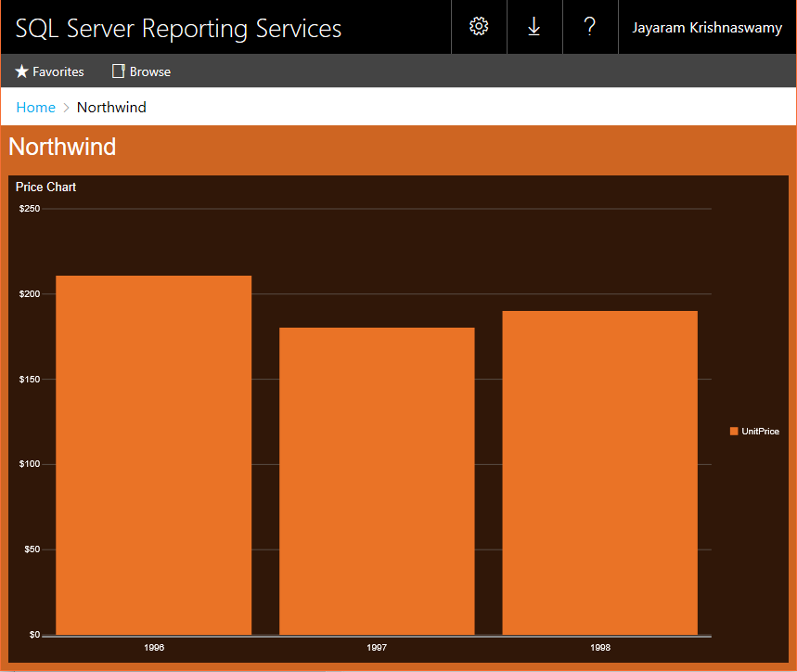Click the Browse folder icon
The image size is (797, 672).
(118, 71)
